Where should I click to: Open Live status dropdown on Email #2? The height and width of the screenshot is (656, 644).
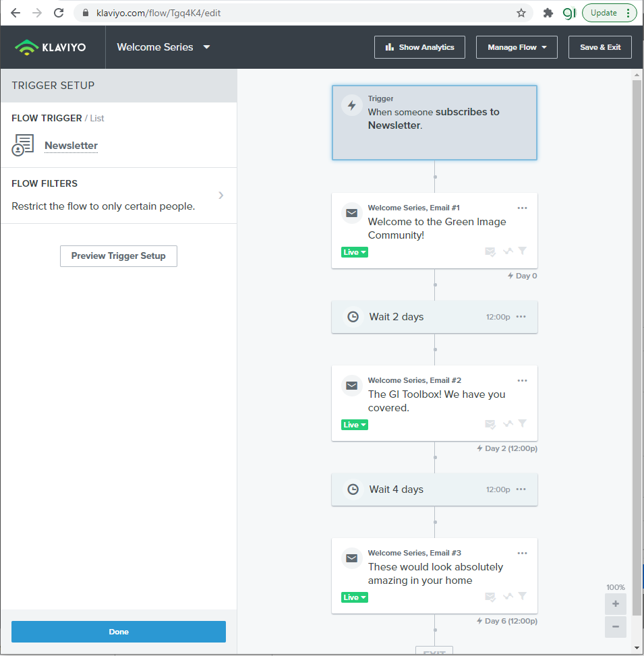pos(355,425)
